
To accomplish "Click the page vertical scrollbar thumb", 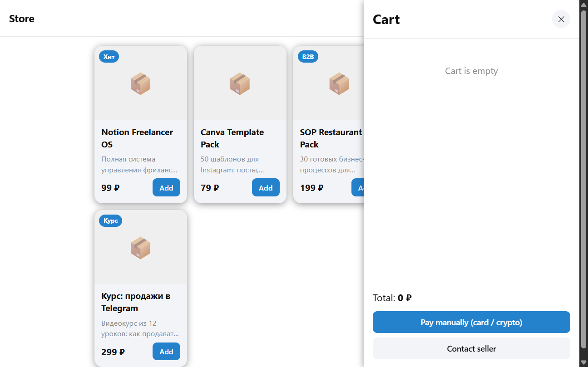I will point(583,179).
